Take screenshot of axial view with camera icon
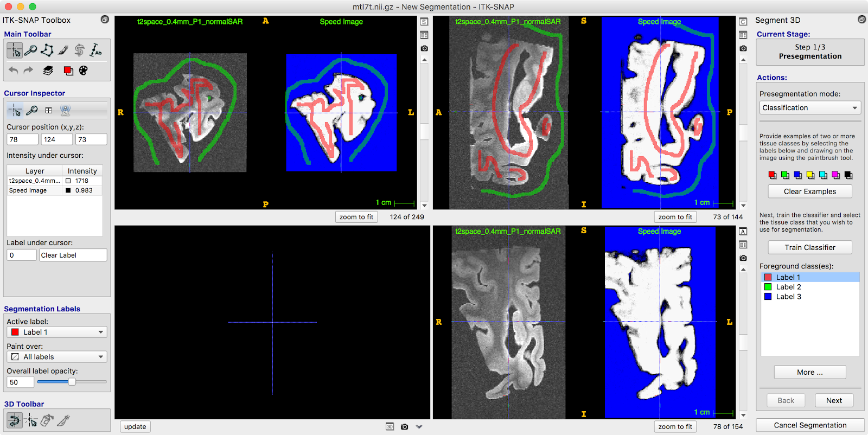Screen dimensions: 868x435 coord(424,48)
